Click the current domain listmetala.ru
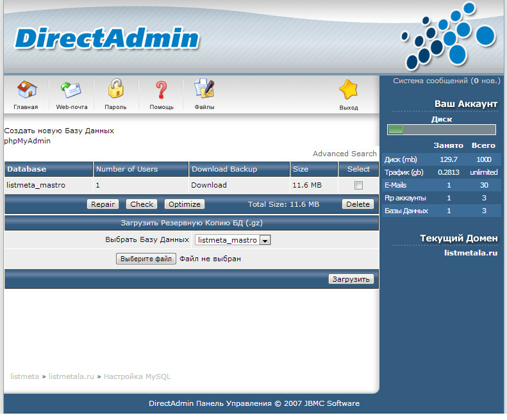This screenshot has width=507, height=420. 470,253
